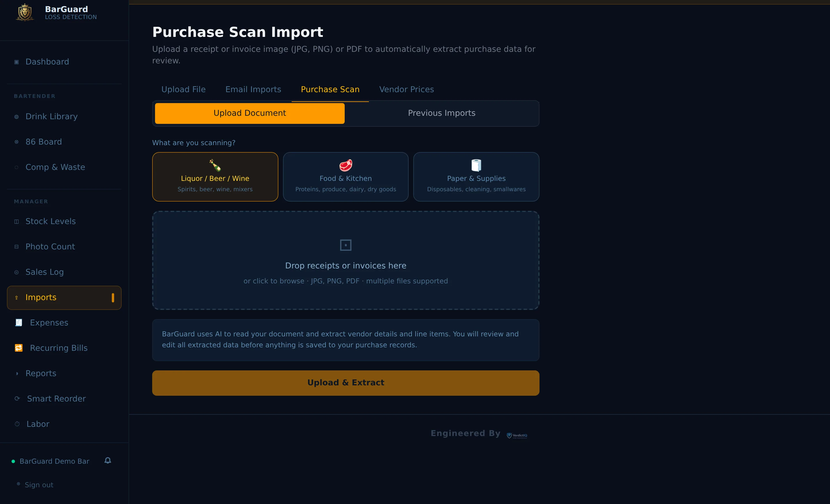This screenshot has height=504, width=830.
Task: Open notifications via the bell icon
Action: [108, 461]
